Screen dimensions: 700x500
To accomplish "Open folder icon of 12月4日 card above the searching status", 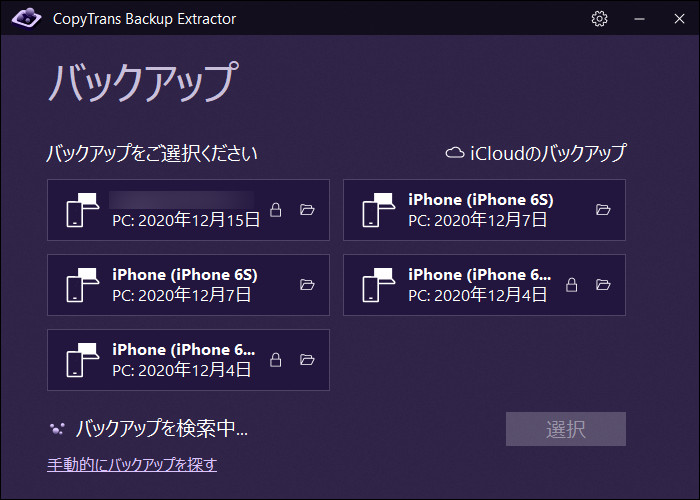I will pos(307,359).
